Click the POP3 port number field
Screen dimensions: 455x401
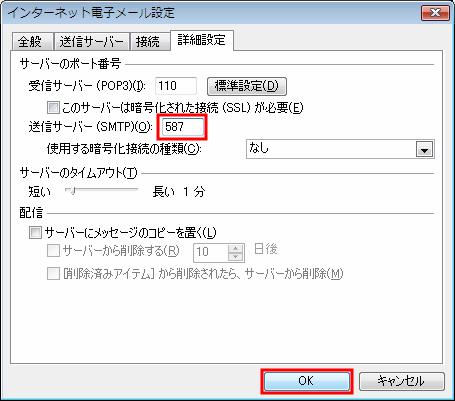click(x=176, y=86)
